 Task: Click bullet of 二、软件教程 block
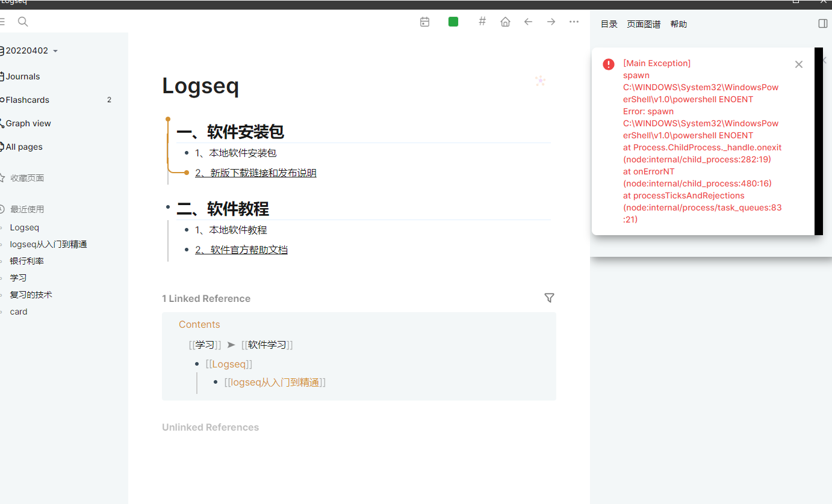pos(168,207)
